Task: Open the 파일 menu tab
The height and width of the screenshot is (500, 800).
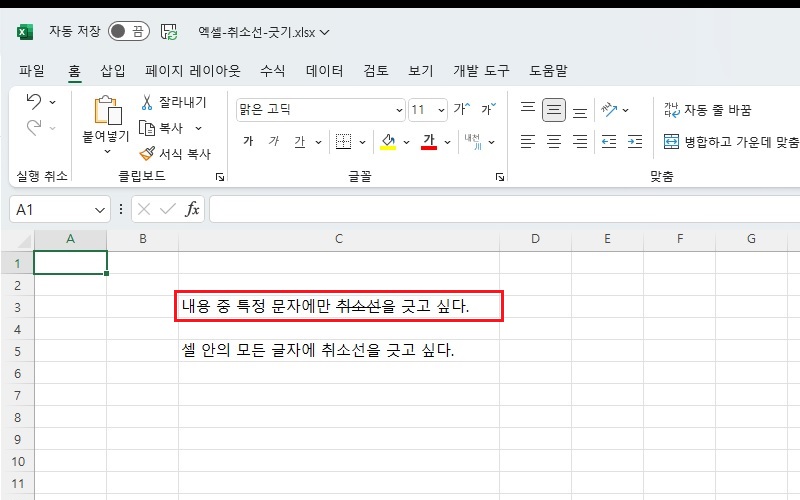Action: (32, 70)
